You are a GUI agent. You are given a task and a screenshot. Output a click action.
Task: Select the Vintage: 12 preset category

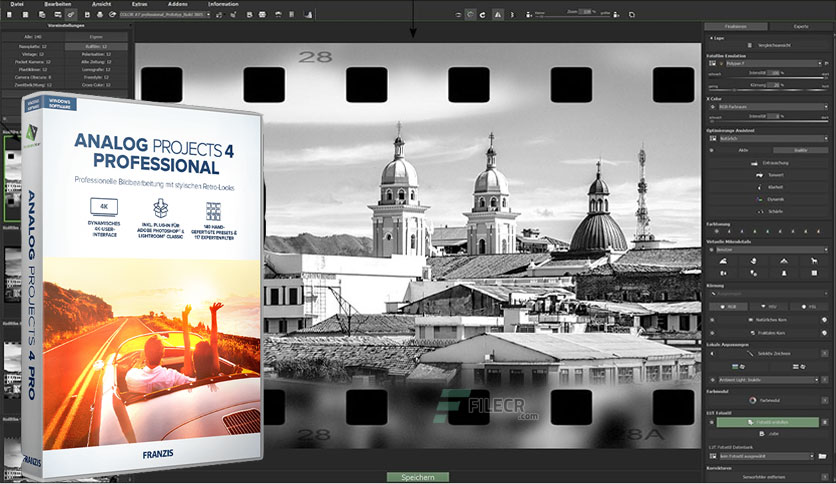(x=33, y=54)
